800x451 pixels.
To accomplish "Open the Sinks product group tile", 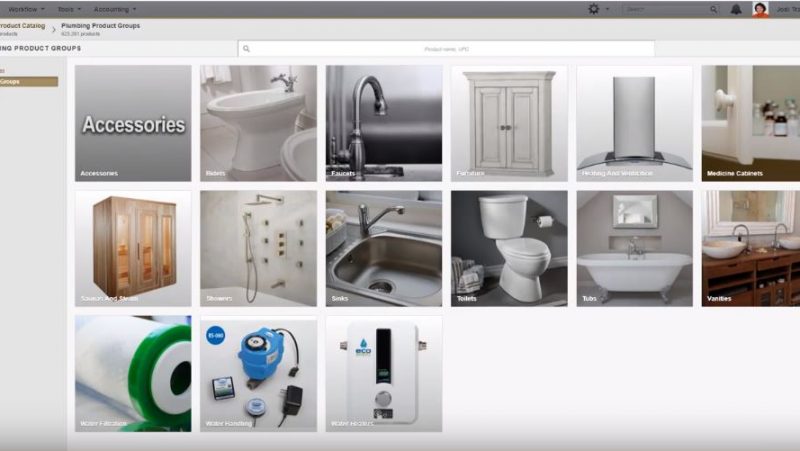I will tap(383, 249).
